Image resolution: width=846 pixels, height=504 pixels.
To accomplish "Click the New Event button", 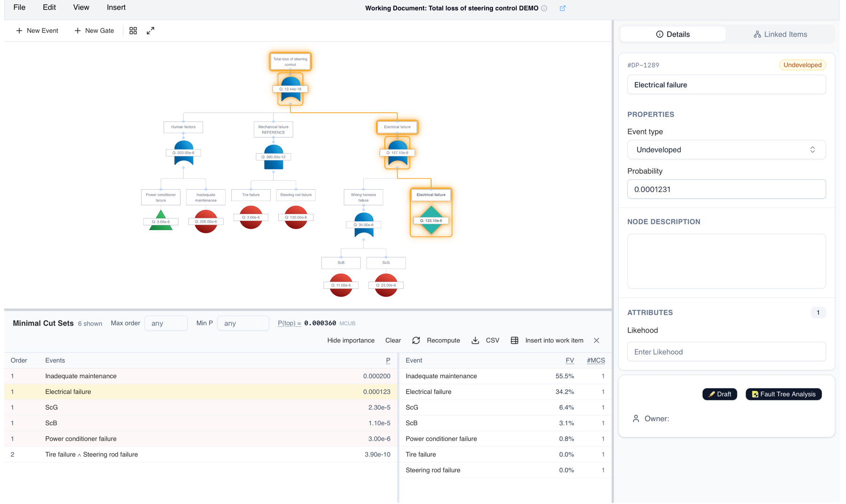I will pyautogui.click(x=37, y=31).
